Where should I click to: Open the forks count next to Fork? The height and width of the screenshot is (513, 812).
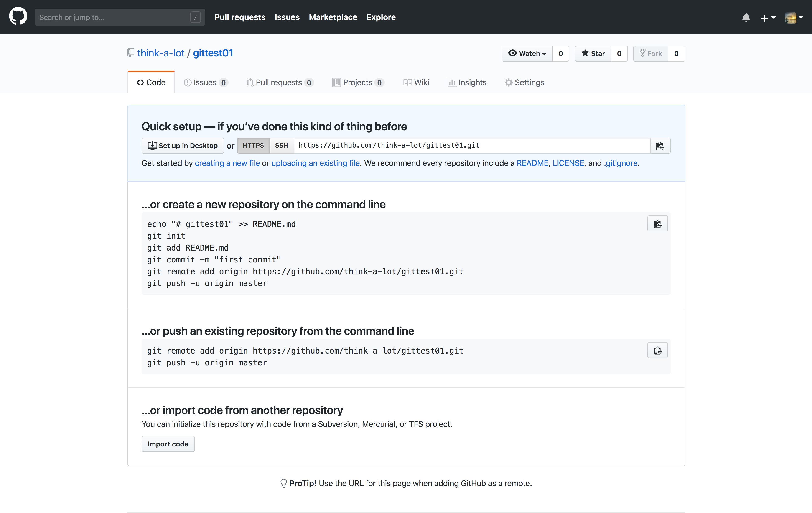pos(676,53)
